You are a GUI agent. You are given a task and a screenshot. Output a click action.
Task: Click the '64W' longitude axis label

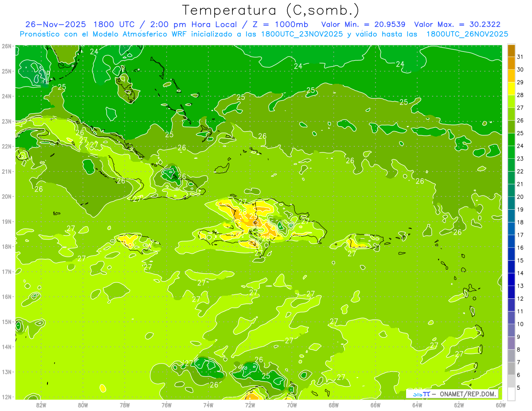tap(417, 405)
